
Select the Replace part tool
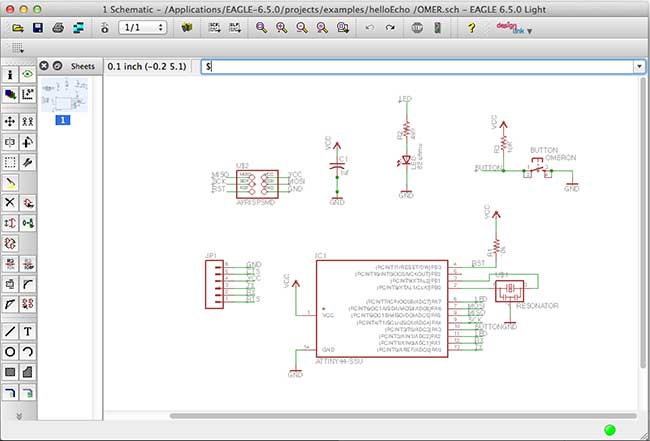[x=10, y=243]
